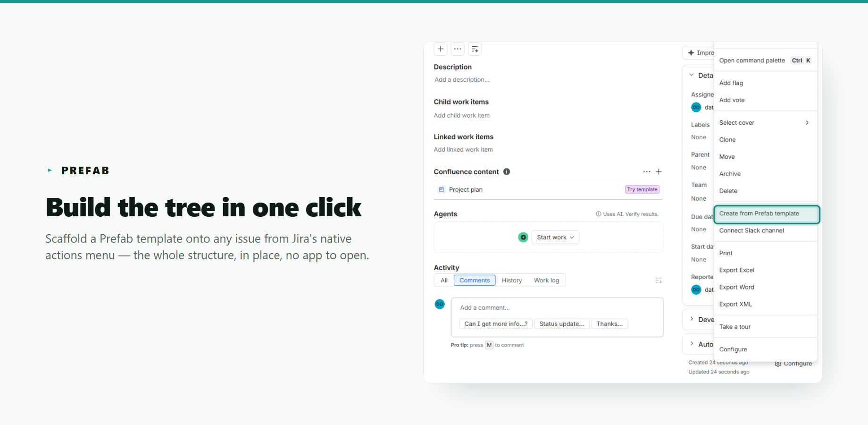Click the Add a description field
This screenshot has height=425, width=868.
(x=462, y=80)
